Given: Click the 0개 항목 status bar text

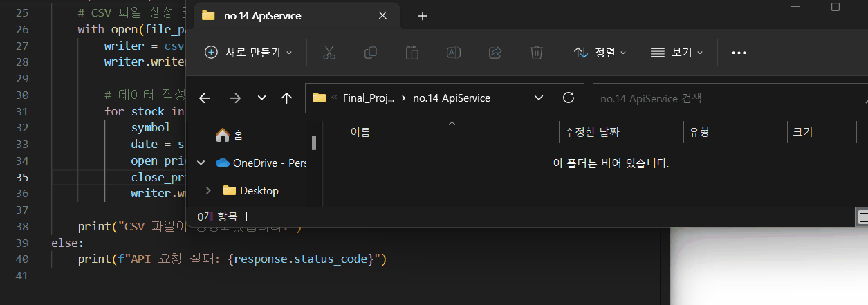Looking at the screenshot, I should 217,216.
